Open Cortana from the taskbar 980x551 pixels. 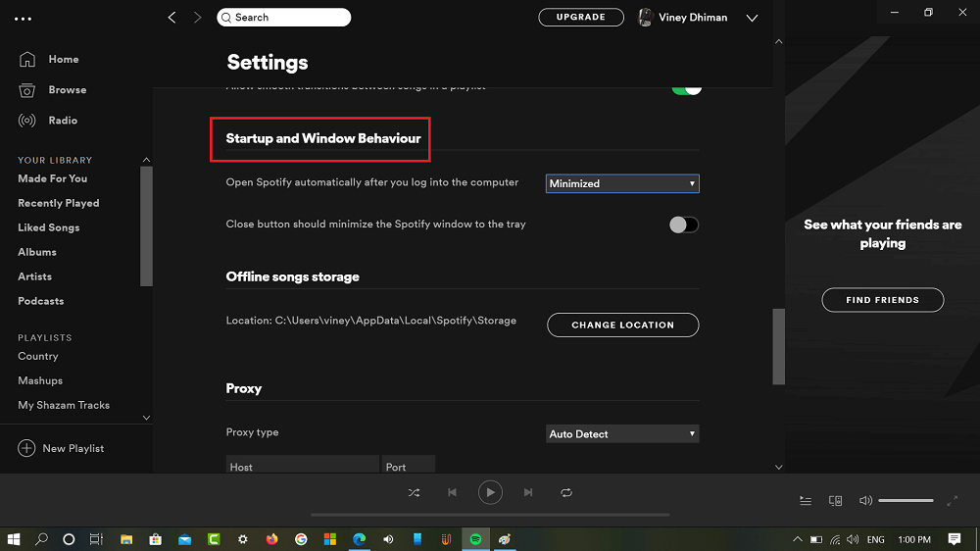(69, 539)
